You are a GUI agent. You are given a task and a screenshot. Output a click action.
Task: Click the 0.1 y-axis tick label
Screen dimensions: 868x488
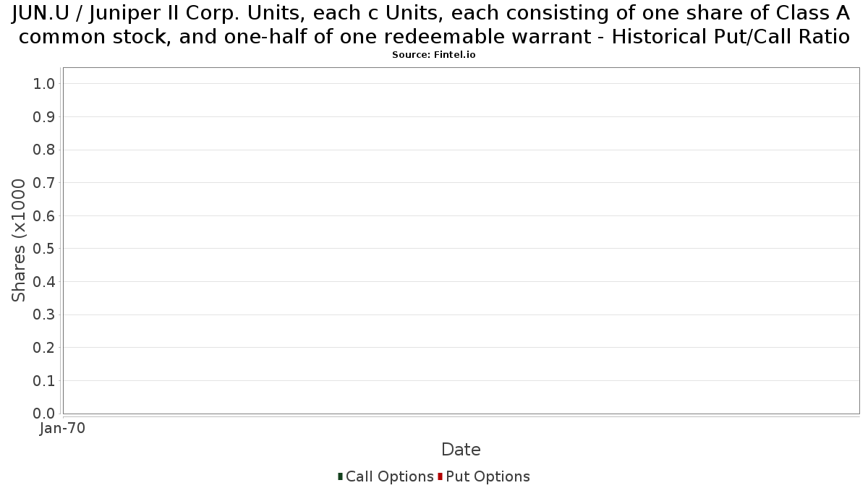[x=44, y=381]
